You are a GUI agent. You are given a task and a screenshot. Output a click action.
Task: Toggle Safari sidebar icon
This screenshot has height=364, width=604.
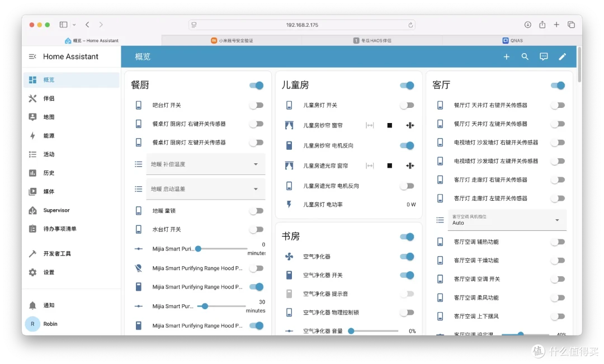(64, 25)
